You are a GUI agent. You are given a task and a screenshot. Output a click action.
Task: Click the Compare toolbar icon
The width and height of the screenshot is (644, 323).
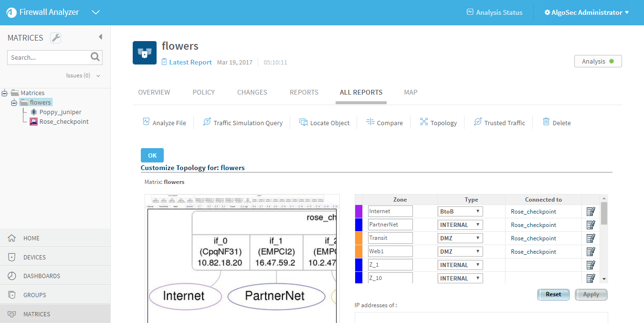click(x=370, y=122)
